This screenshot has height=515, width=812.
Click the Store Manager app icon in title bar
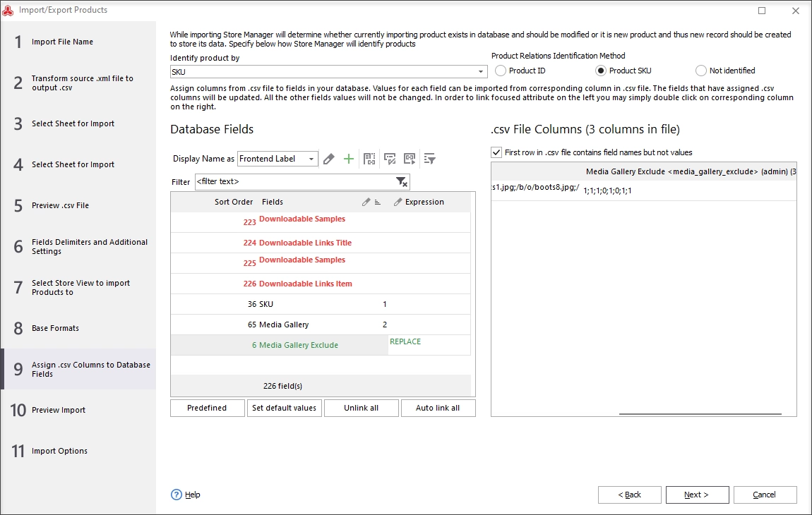[8, 10]
